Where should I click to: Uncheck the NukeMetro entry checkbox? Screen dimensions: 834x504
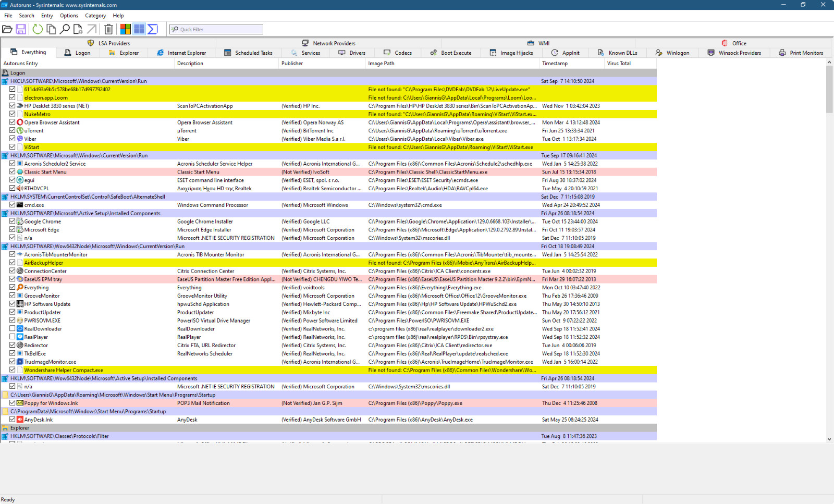tap(12, 114)
